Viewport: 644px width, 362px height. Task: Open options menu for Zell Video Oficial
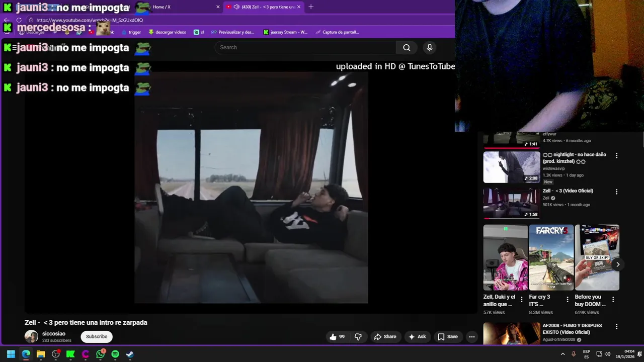[x=616, y=192]
